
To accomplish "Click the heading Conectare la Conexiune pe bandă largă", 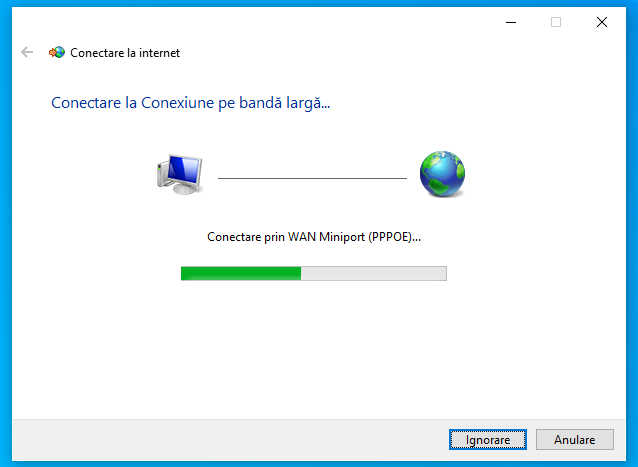I will point(190,103).
